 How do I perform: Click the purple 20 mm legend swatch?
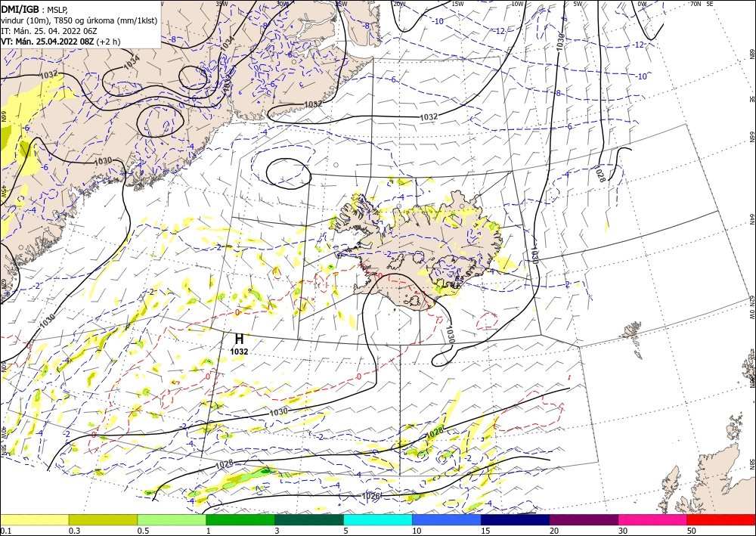(584, 519)
